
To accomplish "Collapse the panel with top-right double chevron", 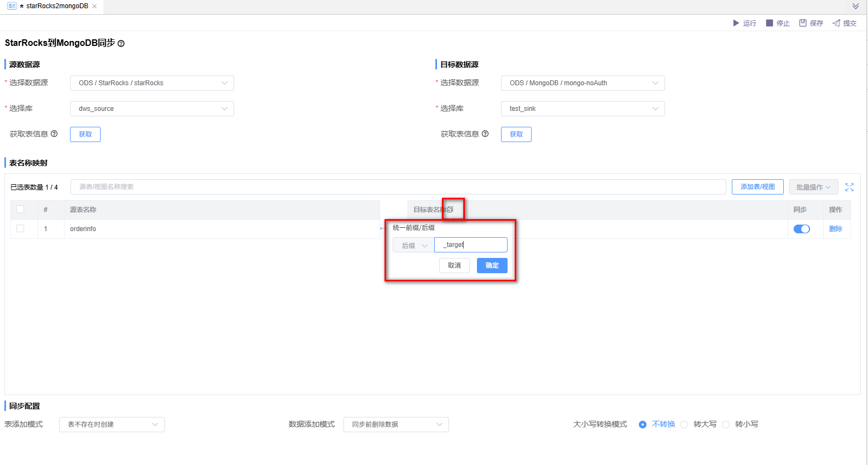I will [x=855, y=6].
